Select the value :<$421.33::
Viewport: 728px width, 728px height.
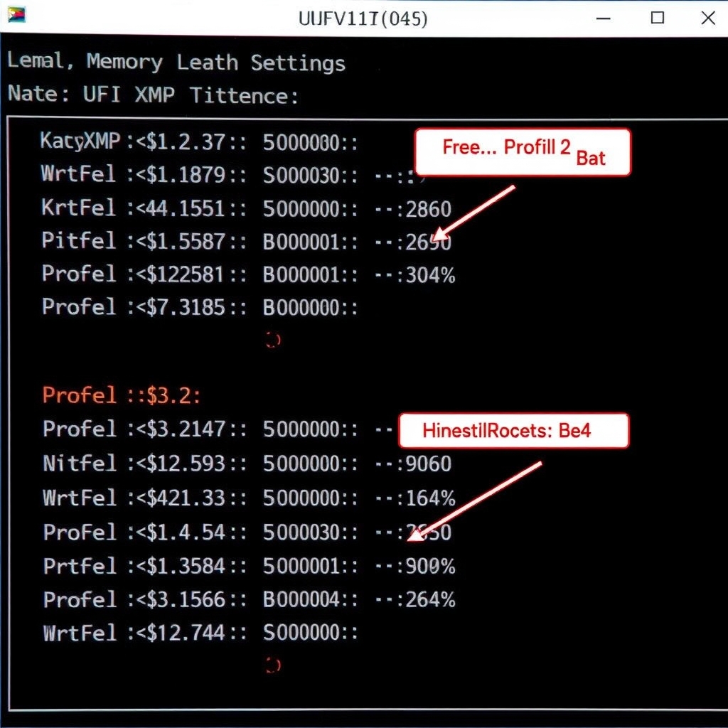(x=186, y=498)
